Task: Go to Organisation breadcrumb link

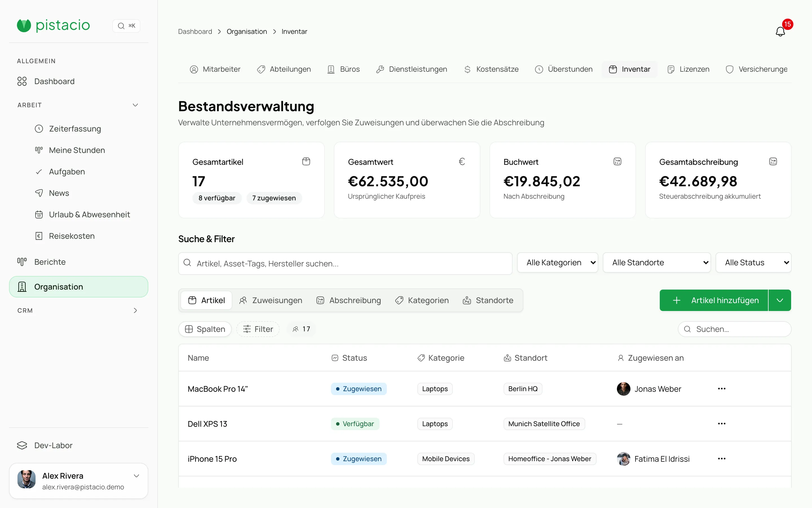Action: coord(247,32)
